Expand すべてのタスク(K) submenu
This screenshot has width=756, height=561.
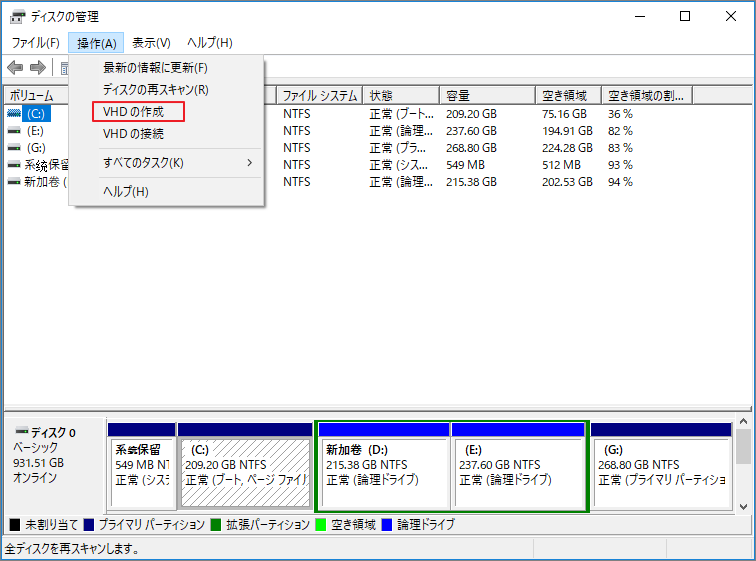point(166,163)
